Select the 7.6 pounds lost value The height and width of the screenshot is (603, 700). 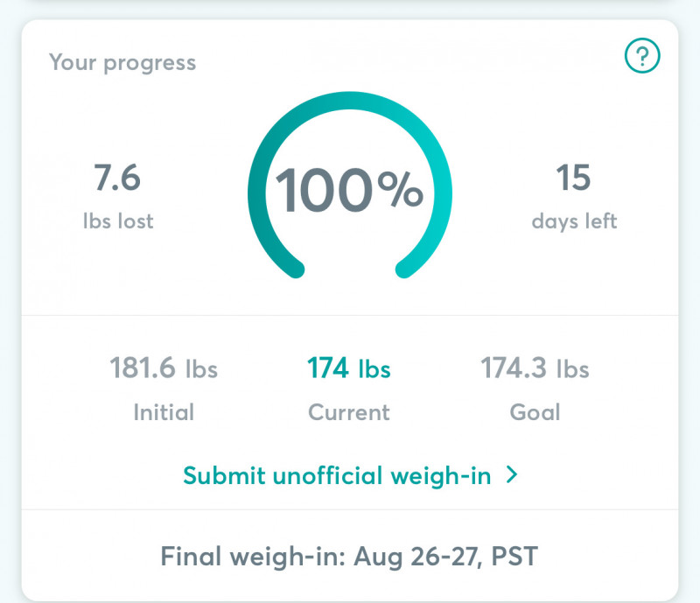117,179
